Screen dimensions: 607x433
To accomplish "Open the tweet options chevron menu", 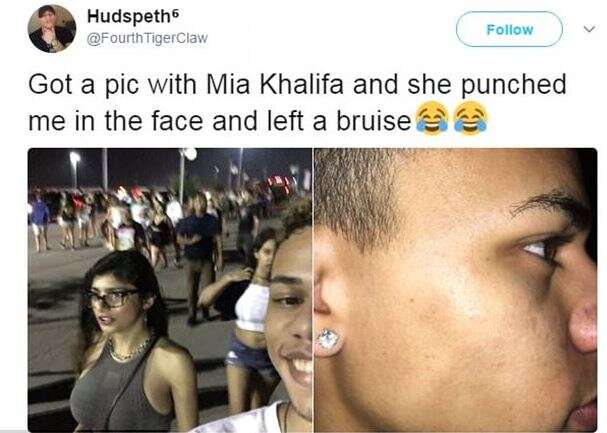I will click(x=589, y=29).
